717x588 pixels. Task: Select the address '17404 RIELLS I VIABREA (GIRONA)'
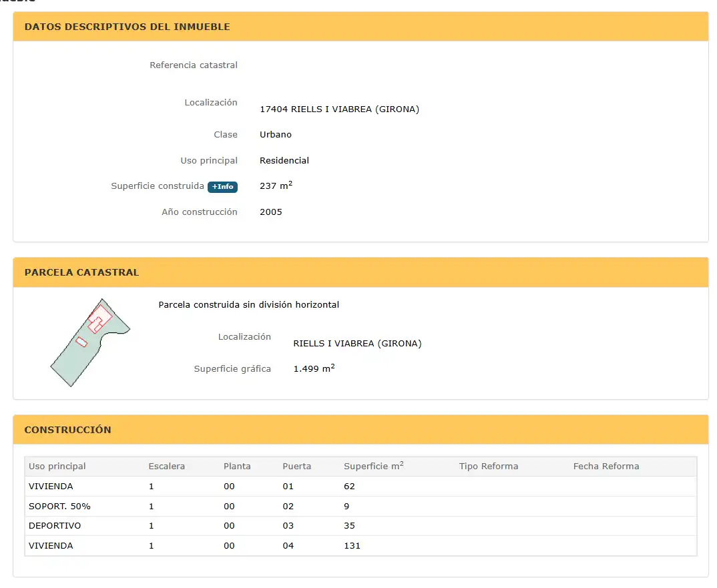point(339,109)
